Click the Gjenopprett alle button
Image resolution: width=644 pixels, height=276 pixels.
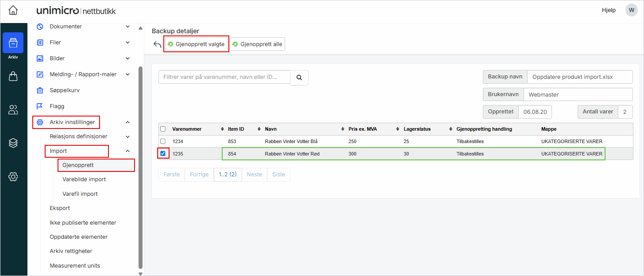(257, 44)
